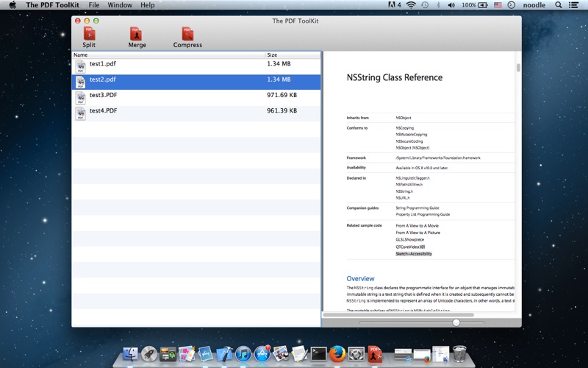Open the File menu
This screenshot has height=368, width=588.
(94, 5)
